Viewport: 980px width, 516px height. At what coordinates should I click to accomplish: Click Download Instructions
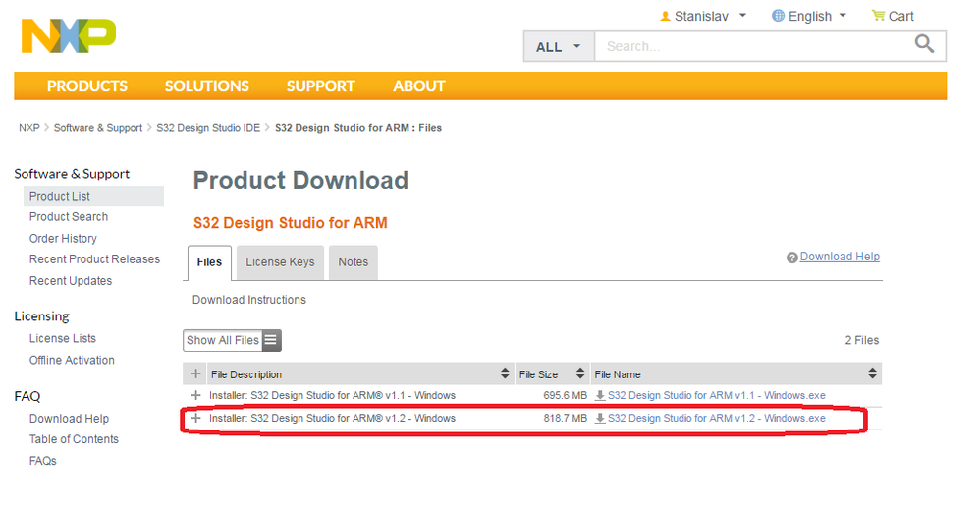(249, 300)
